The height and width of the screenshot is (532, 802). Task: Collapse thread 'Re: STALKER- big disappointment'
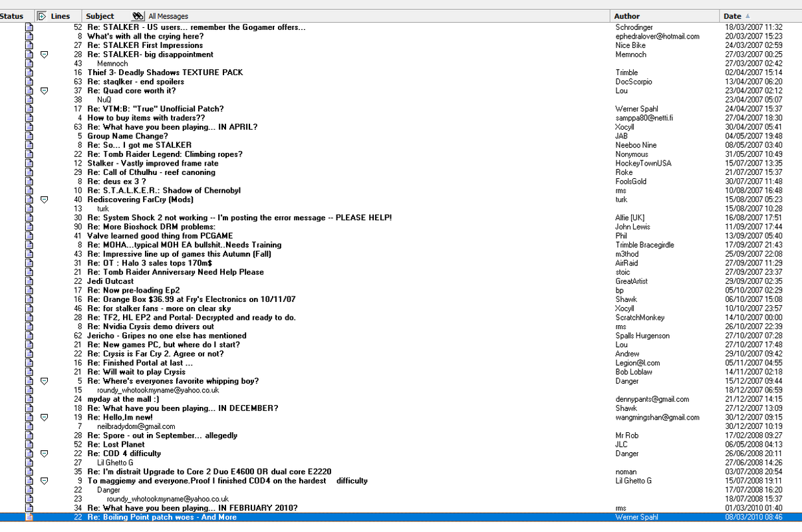(x=45, y=55)
